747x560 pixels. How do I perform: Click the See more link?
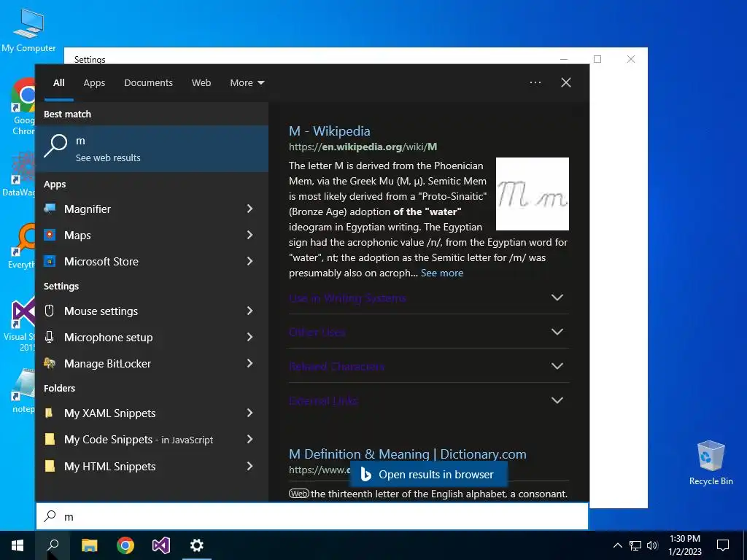coord(442,273)
